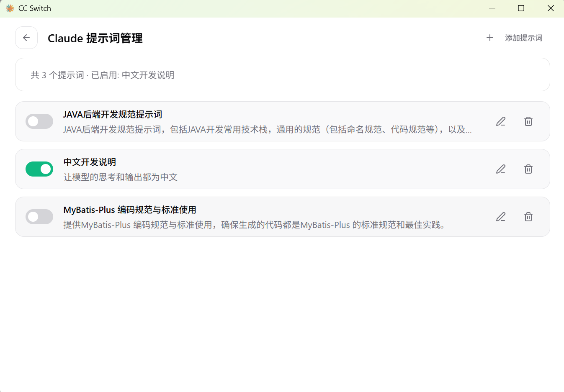This screenshot has width=564, height=392.
Task: Enable the MyBatis-Plus 编码规范 toggle
Action: point(39,217)
